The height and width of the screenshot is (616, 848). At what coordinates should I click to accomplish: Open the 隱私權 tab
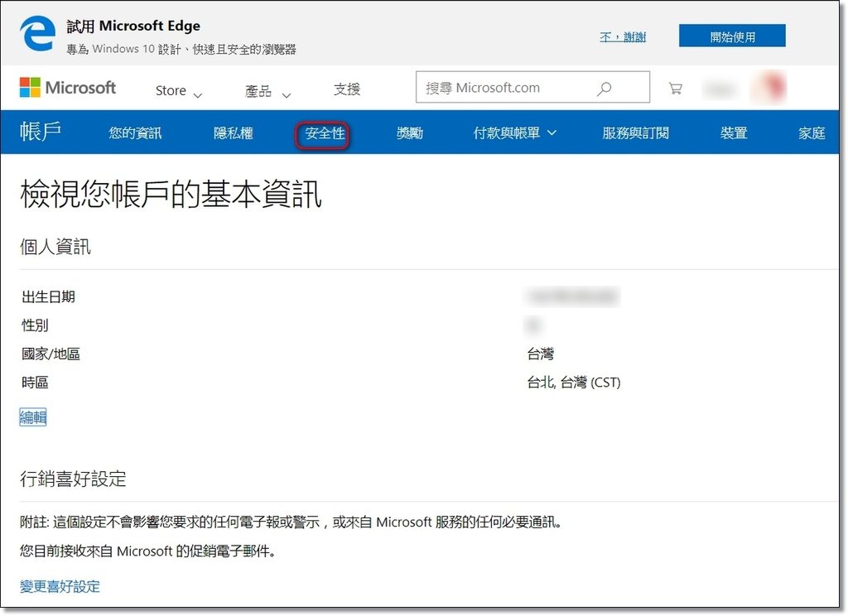click(x=233, y=133)
